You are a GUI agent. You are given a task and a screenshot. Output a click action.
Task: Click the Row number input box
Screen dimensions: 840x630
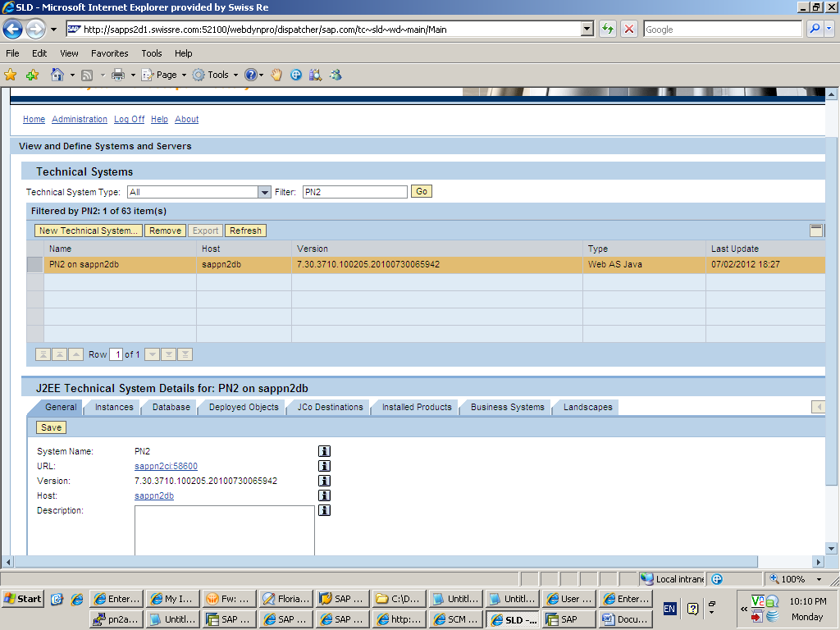click(116, 354)
